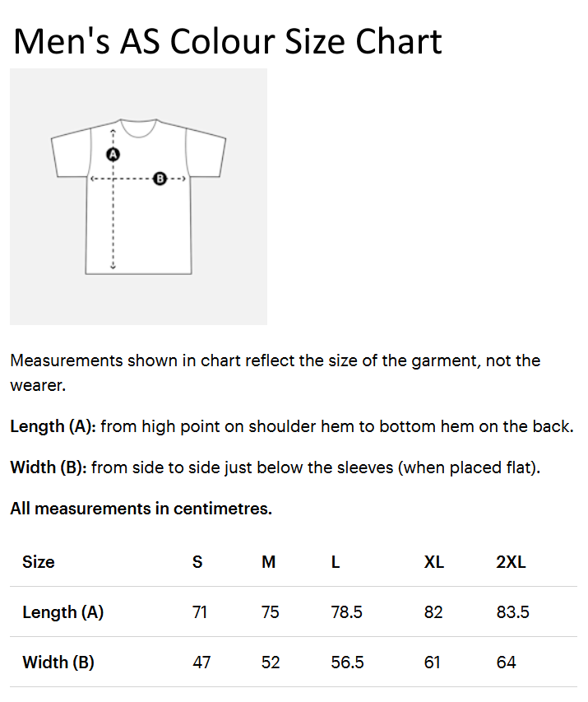The width and height of the screenshot is (588, 702).
Task: Select the 2XL size column header
Action: click(x=511, y=562)
